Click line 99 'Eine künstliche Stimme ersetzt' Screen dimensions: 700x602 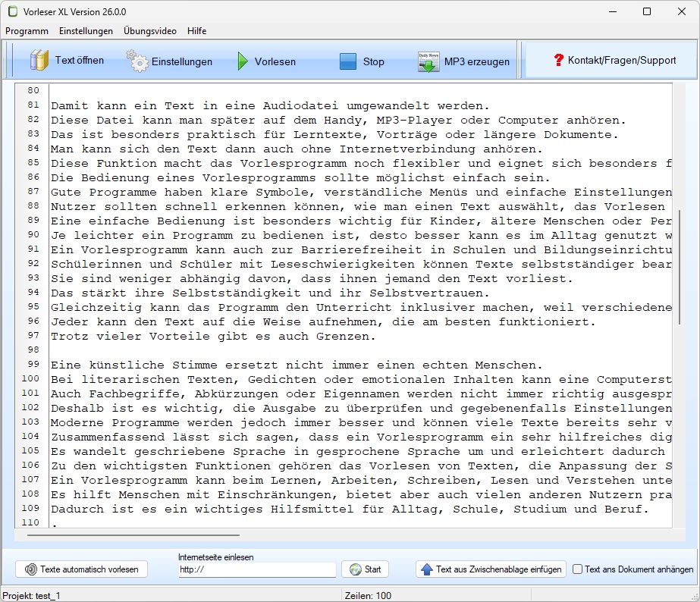[297, 365]
